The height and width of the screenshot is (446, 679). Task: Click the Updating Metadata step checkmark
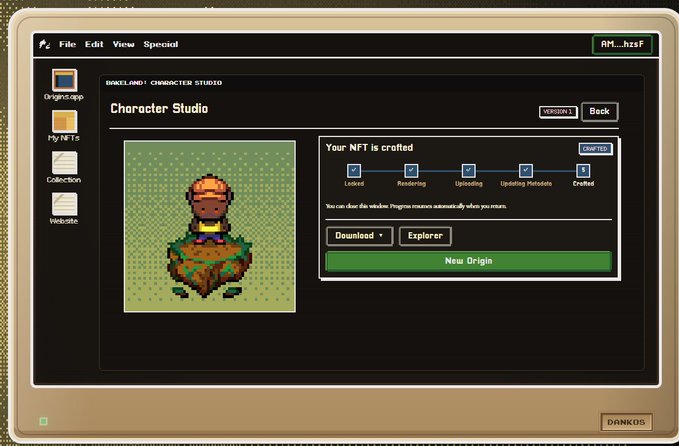coord(526,170)
